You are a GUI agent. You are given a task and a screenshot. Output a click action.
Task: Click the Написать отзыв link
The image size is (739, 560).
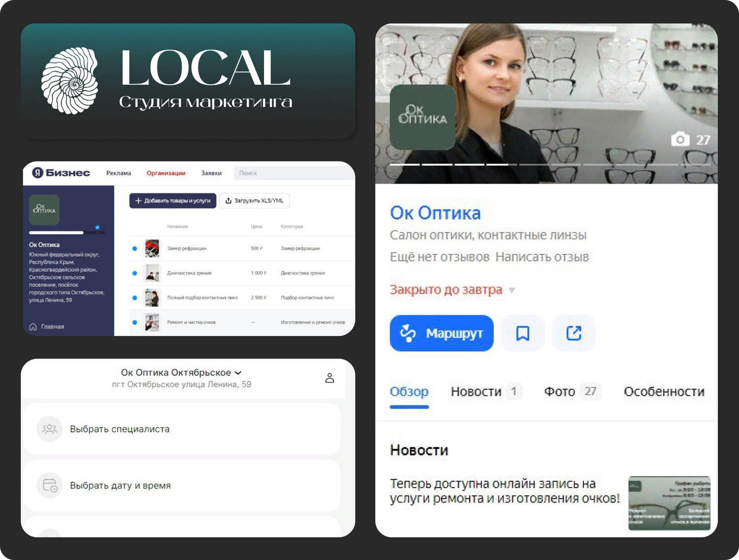click(x=542, y=257)
